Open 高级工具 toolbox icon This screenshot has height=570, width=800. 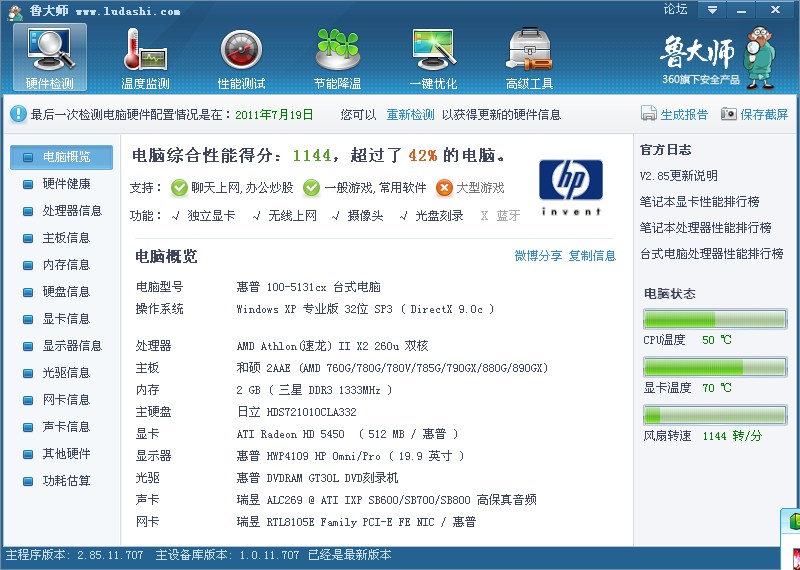click(529, 50)
